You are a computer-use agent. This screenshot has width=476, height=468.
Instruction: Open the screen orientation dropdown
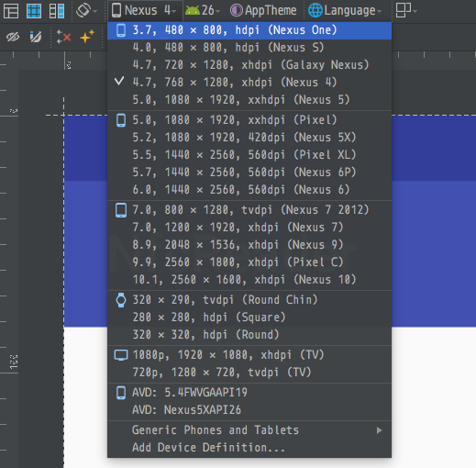[x=86, y=11]
